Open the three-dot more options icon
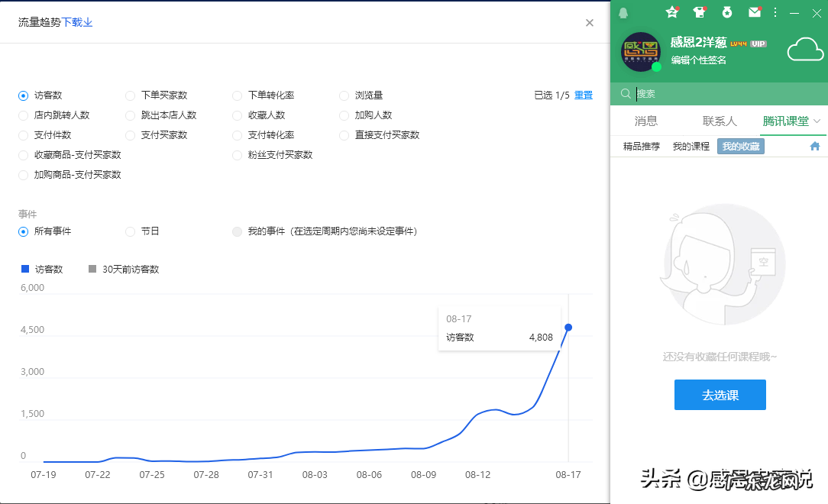The height and width of the screenshot is (504, 828). click(x=775, y=12)
